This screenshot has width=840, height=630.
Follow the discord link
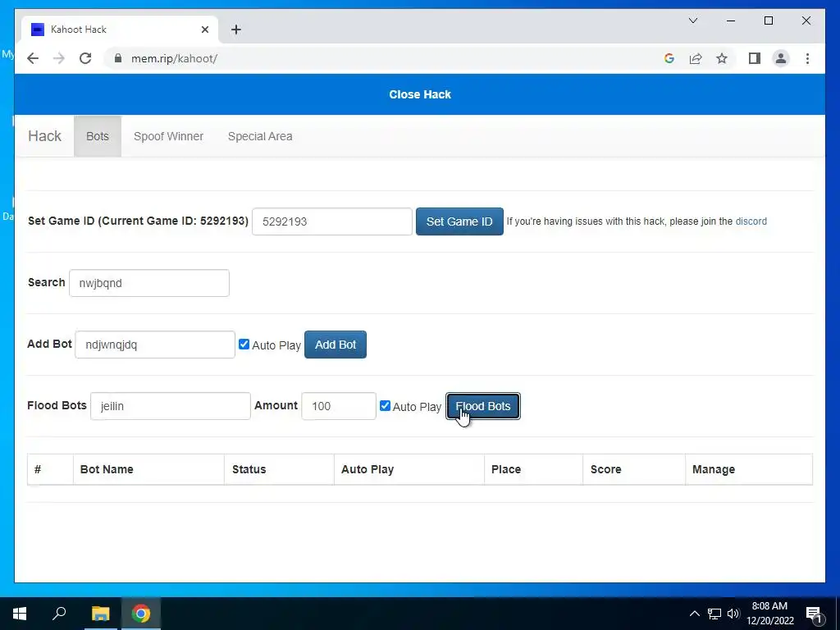click(x=751, y=221)
